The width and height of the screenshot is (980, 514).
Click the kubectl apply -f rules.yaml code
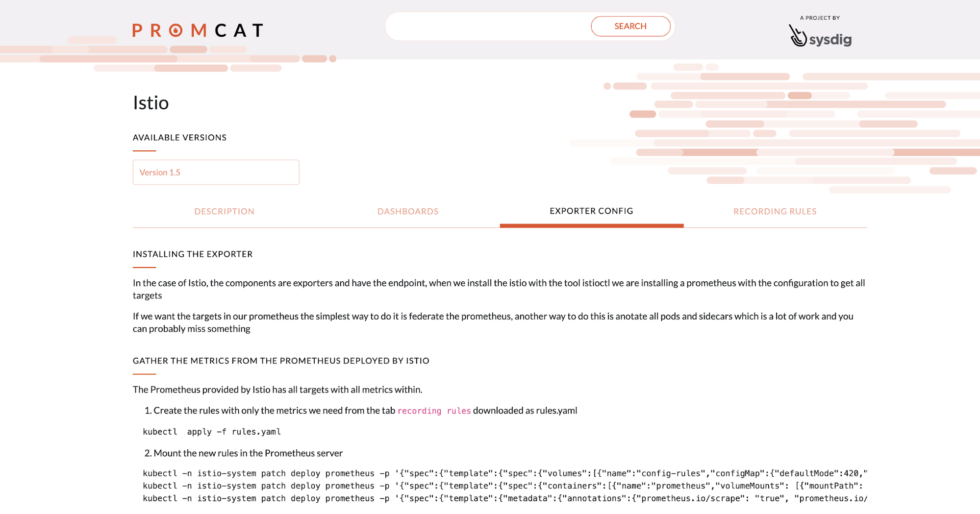point(212,432)
